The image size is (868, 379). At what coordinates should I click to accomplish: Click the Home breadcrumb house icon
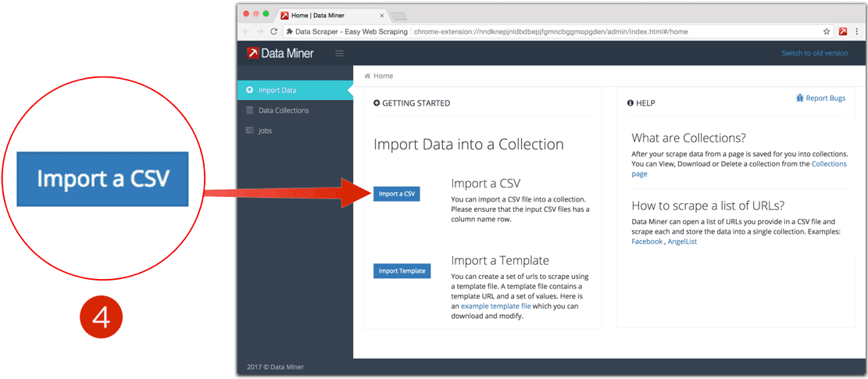[367, 76]
